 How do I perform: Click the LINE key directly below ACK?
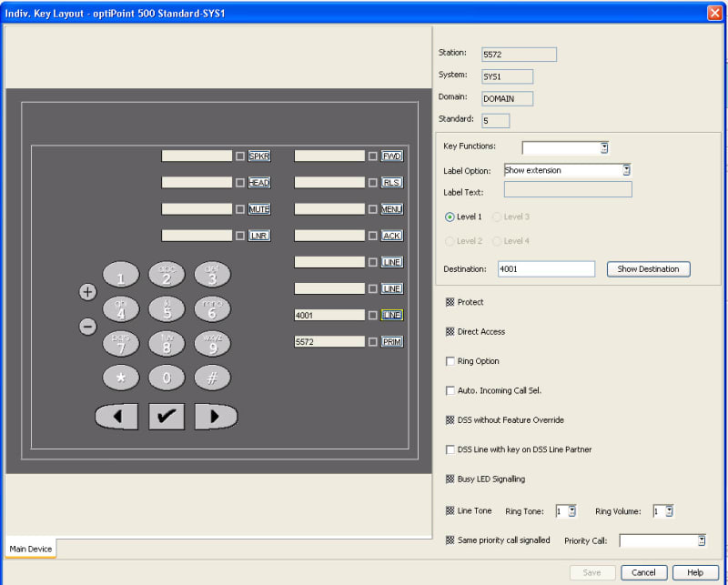(x=392, y=262)
